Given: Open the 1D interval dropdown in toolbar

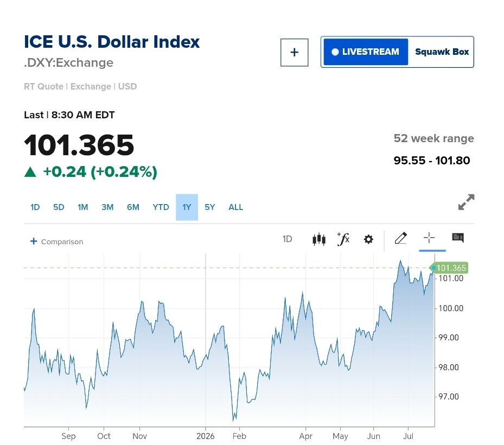Looking at the screenshot, I should pos(287,239).
